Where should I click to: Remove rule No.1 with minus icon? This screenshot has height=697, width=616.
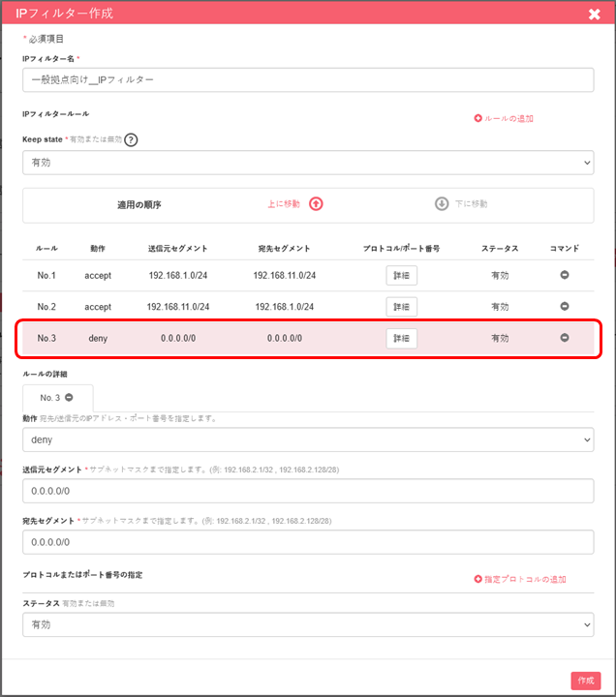pyautogui.click(x=565, y=275)
